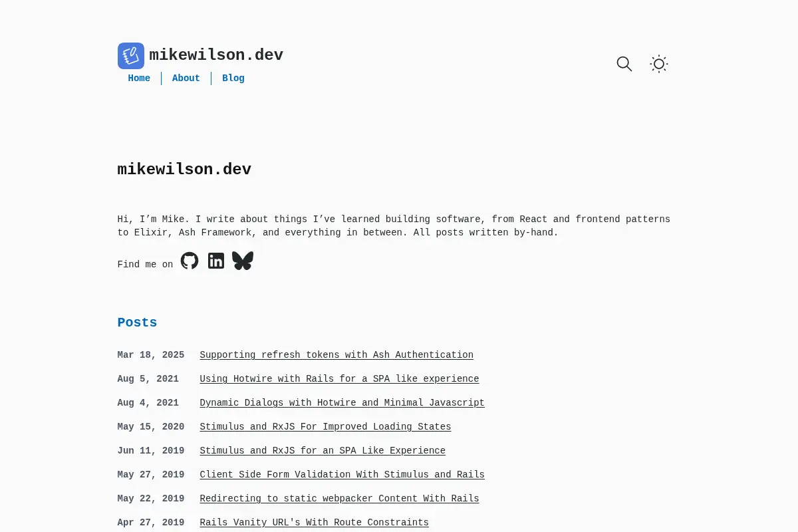Click the date Mar 18, 2025

(x=151, y=355)
